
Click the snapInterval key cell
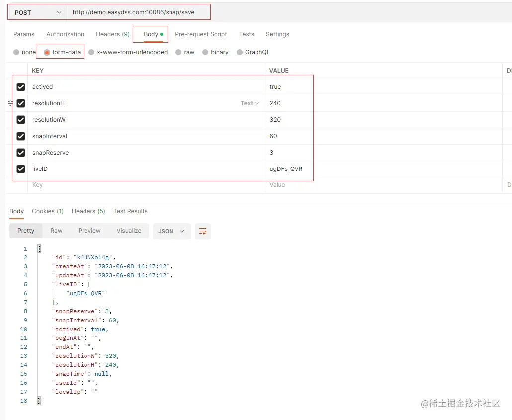click(146, 136)
